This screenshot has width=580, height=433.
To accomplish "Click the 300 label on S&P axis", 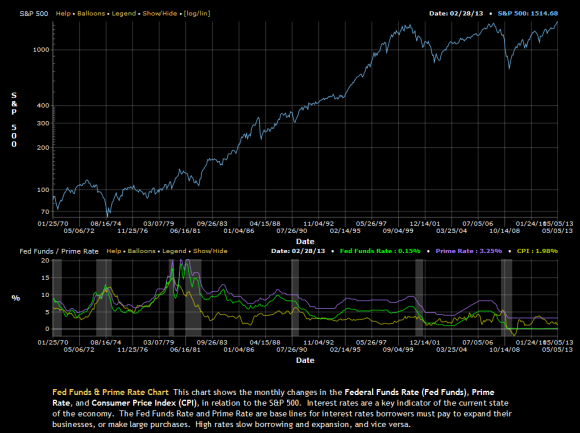I will click(x=43, y=124).
